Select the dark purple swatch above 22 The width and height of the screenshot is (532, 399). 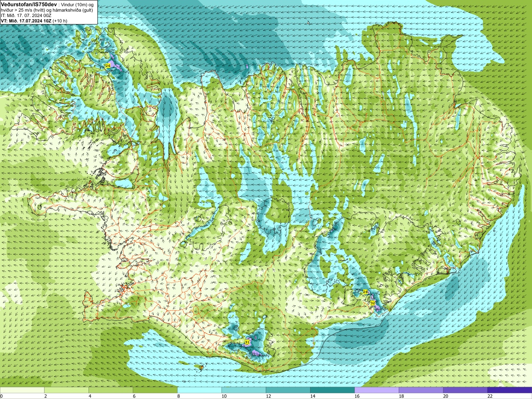pyautogui.click(x=510, y=390)
